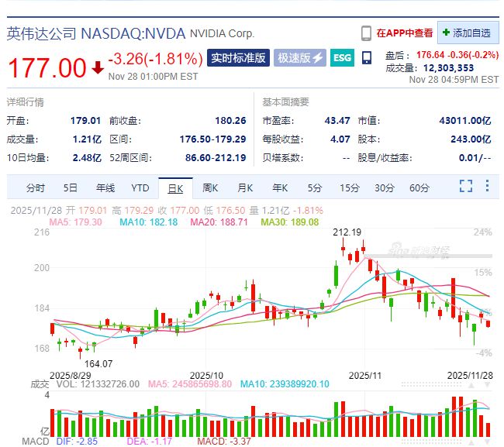Click the fullscreen chart icon
This screenshot has height=447, width=504.
coord(465,187)
